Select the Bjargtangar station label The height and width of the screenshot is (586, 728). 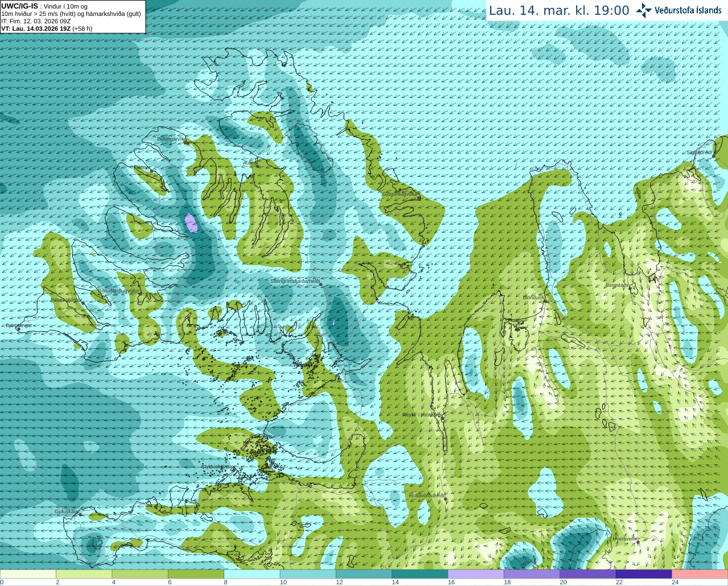pos(18,325)
